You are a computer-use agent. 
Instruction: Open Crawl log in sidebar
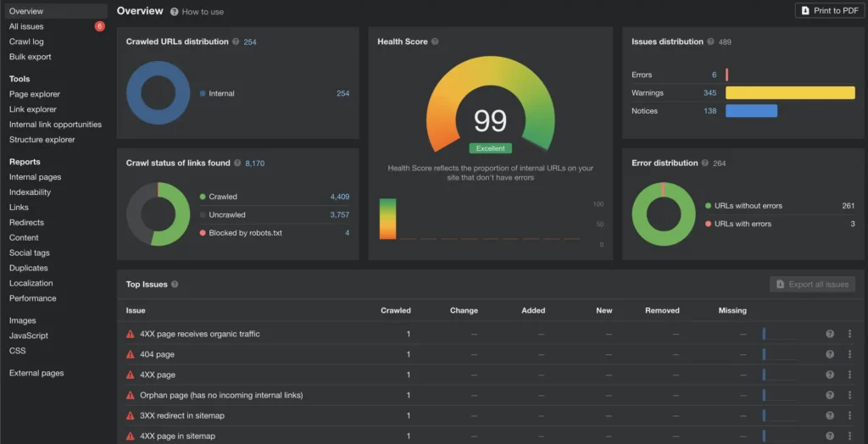[26, 42]
